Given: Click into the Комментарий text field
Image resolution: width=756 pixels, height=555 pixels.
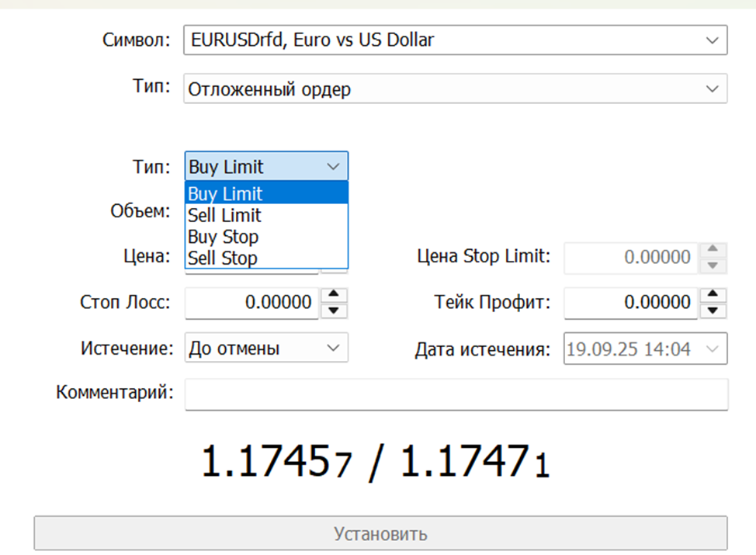Looking at the screenshot, I should [x=456, y=394].
